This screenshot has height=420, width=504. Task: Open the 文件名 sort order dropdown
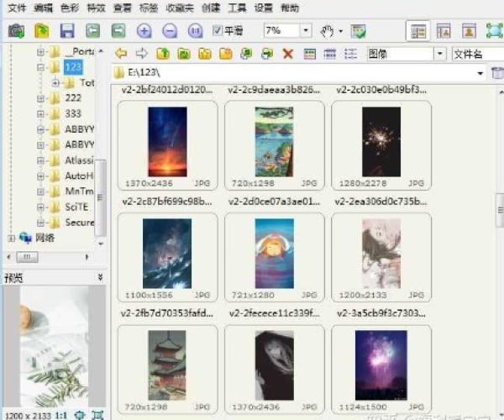click(x=478, y=54)
